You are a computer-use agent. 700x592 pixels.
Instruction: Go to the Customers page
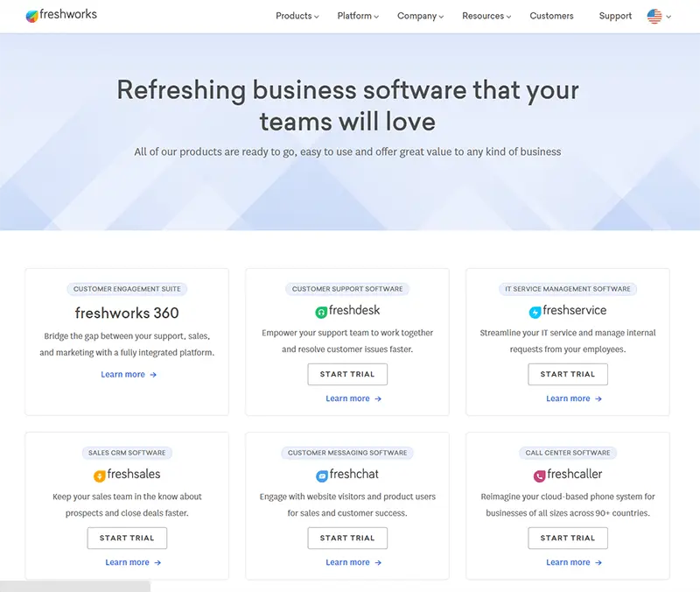(552, 16)
